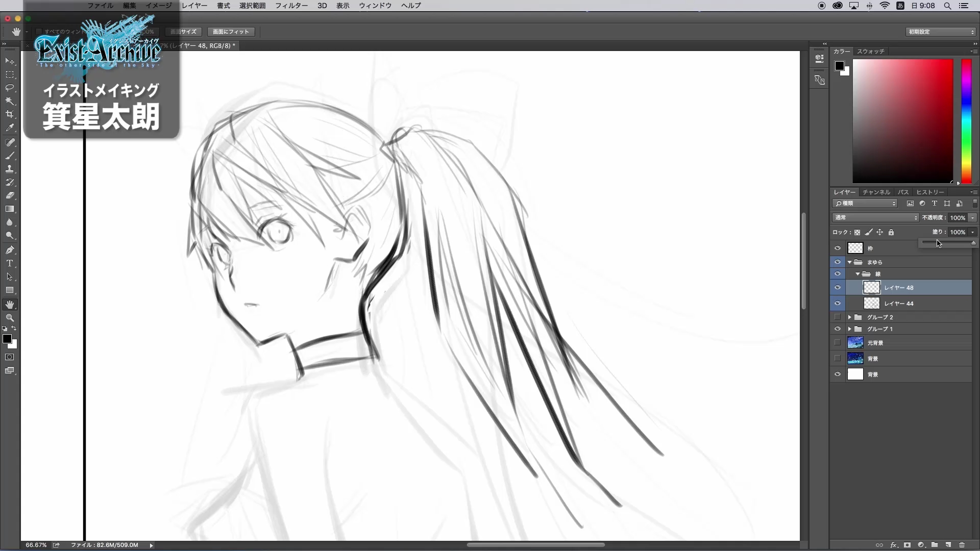Click the 画面にフィット button
Viewport: 980px width, 551px height.
click(231, 32)
